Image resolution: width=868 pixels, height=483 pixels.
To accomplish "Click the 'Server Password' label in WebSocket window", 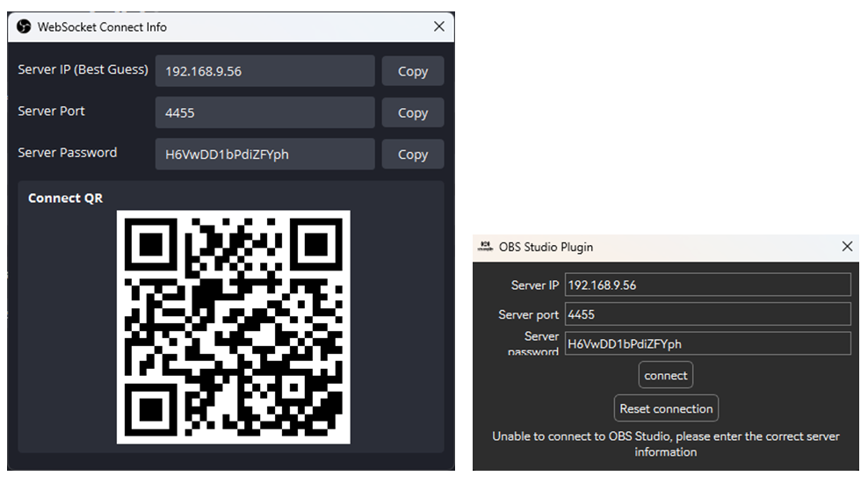I will coord(68,153).
